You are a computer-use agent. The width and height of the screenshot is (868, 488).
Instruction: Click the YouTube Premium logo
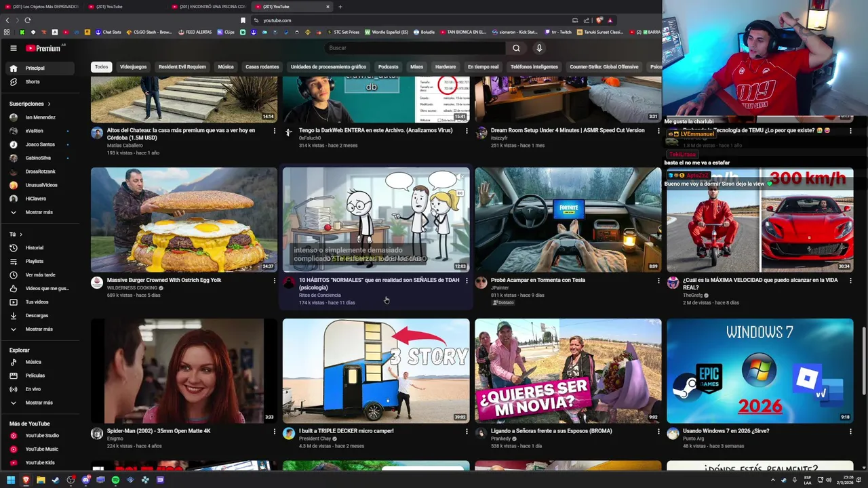[44, 48]
